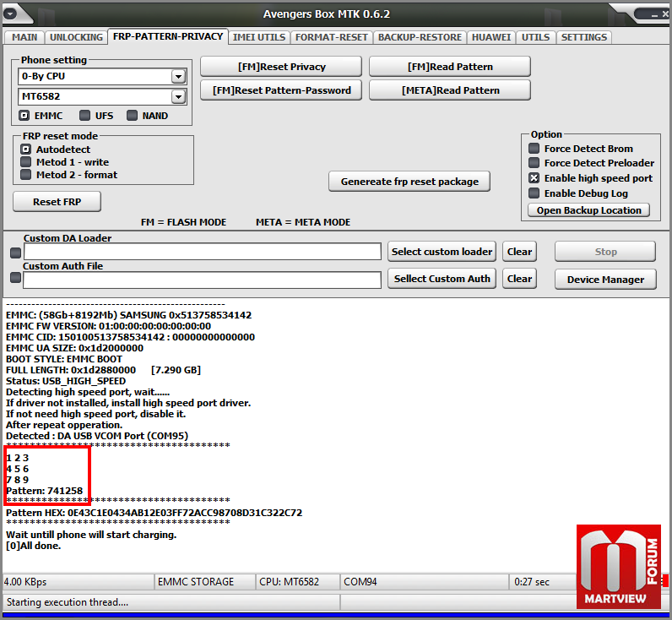672x620 pixels.
Task: Clear the Custom DA Loader path
Action: click(x=519, y=252)
